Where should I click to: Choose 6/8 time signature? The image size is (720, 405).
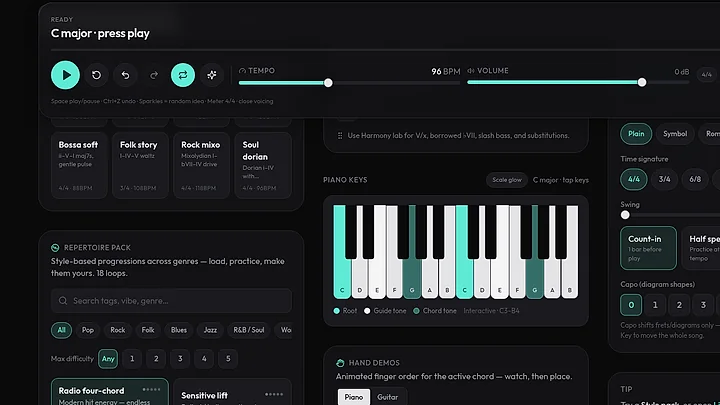695,179
